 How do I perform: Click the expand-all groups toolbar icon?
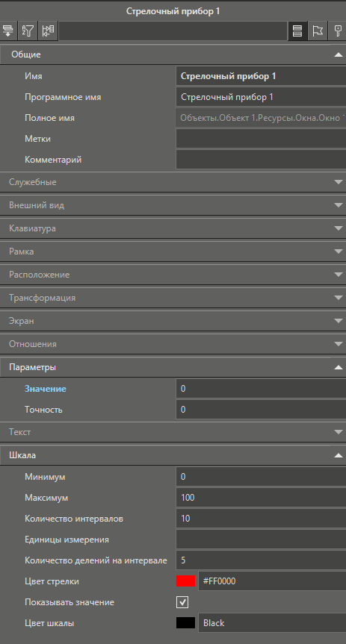(7, 31)
